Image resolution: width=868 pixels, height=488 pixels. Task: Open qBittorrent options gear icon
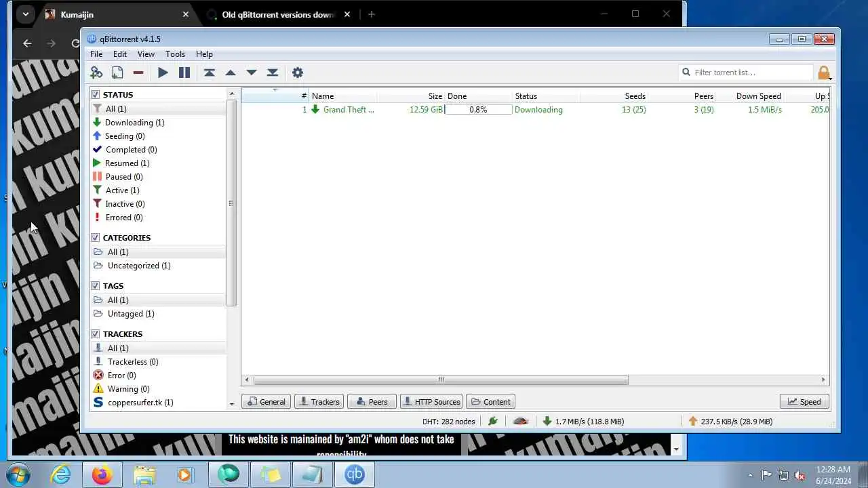pos(297,73)
